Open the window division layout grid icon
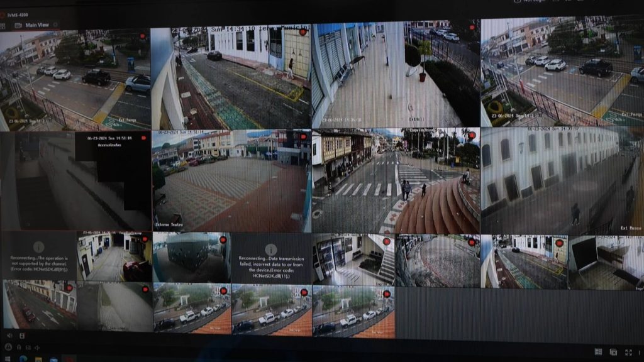 tap(597, 352)
